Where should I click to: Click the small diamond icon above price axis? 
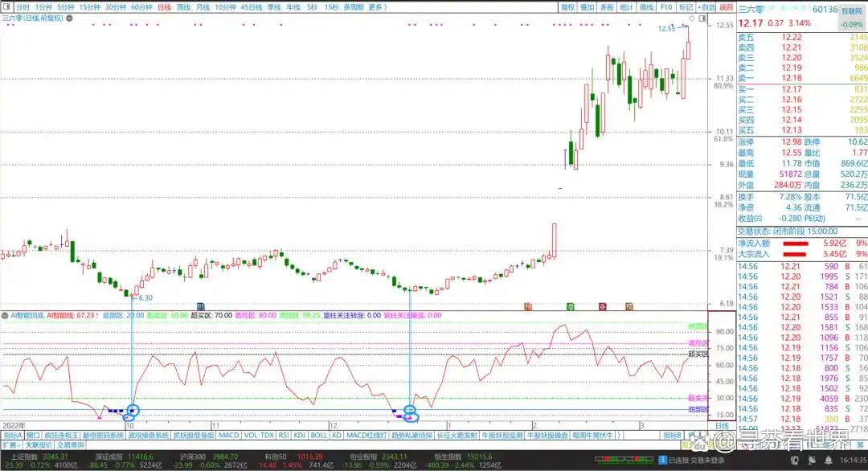click(x=692, y=18)
